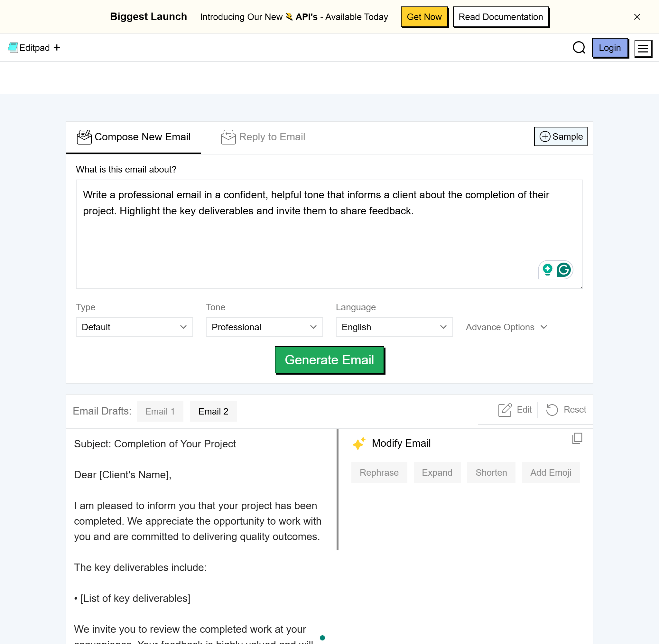The image size is (659, 644).
Task: Click the Get Now button
Action: [424, 17]
